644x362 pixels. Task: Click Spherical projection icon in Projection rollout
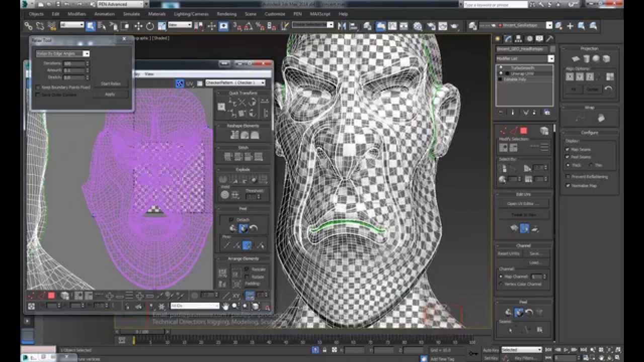[x=596, y=59]
